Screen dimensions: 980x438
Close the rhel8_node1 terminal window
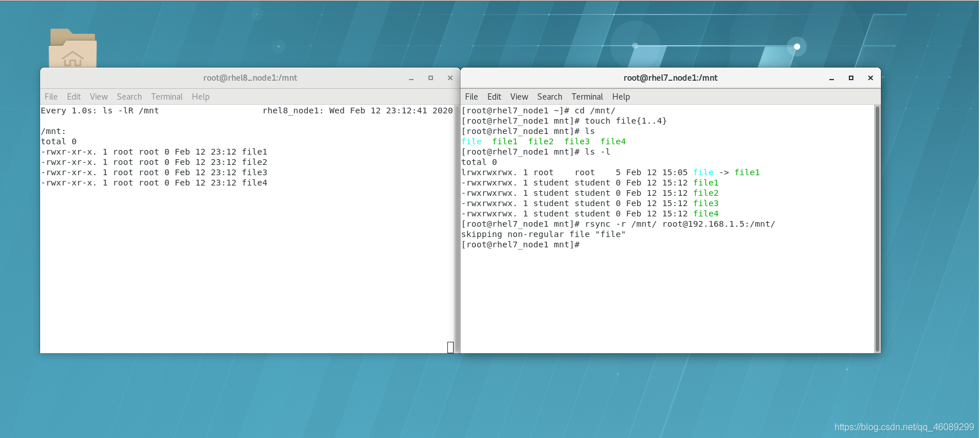pos(450,78)
